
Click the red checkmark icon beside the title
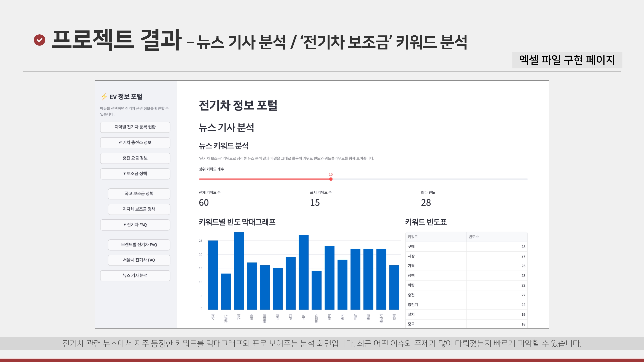[x=39, y=40]
